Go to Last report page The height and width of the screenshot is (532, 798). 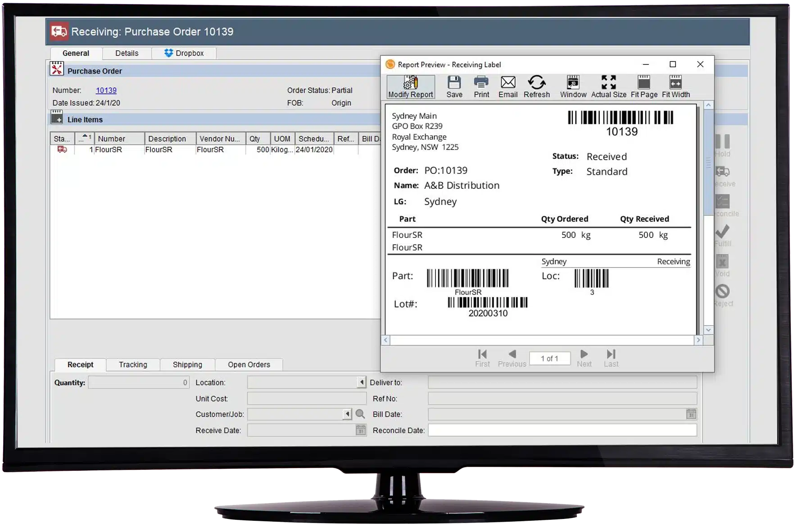[x=611, y=358]
